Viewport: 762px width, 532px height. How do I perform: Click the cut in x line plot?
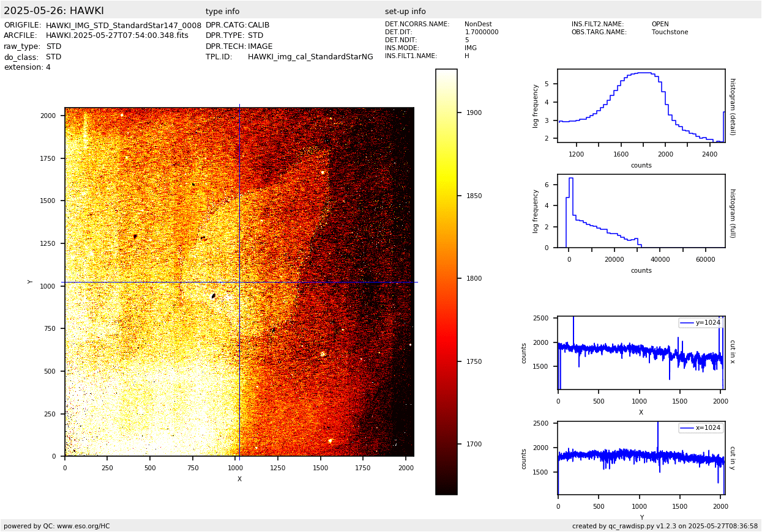pos(641,353)
